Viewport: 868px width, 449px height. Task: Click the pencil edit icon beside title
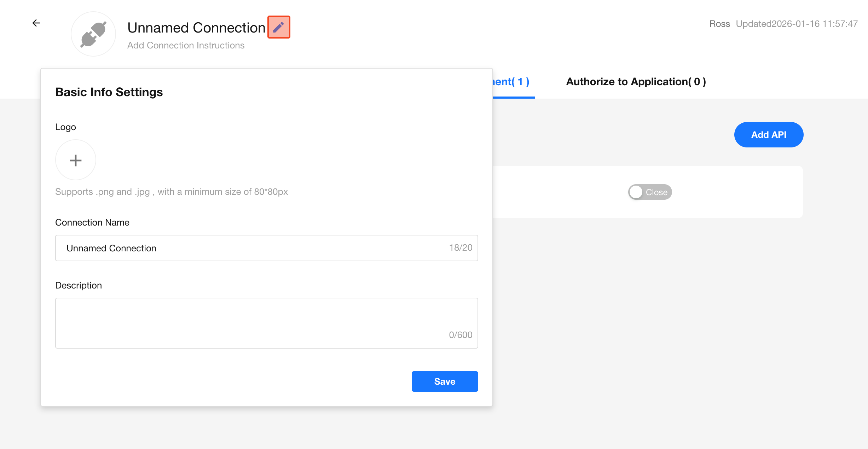279,27
